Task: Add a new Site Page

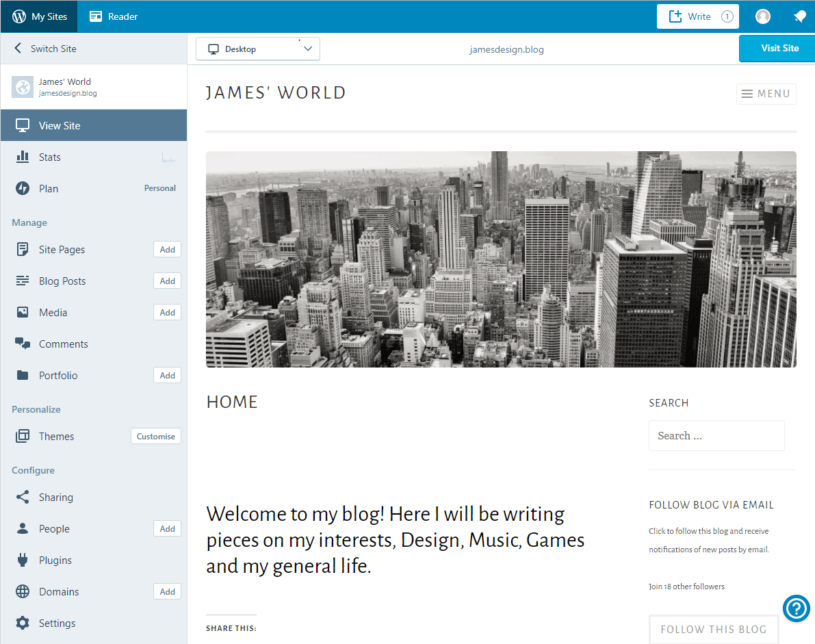Action: [168, 250]
